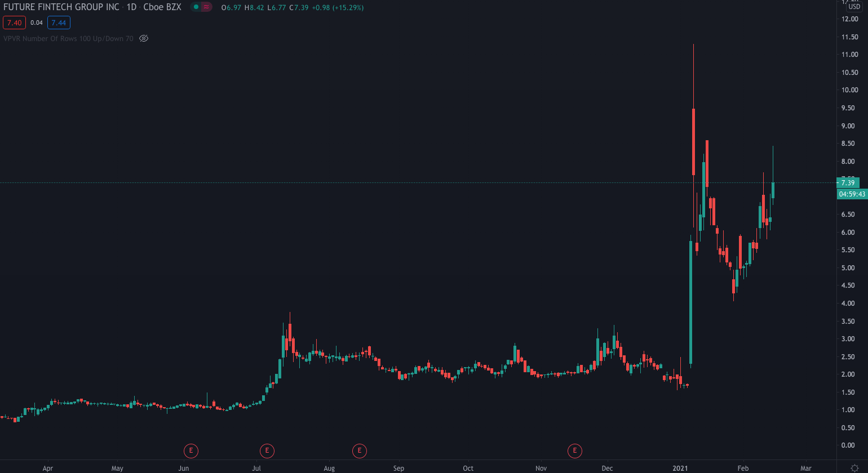Click the Sep label on time axis

[x=398, y=468]
